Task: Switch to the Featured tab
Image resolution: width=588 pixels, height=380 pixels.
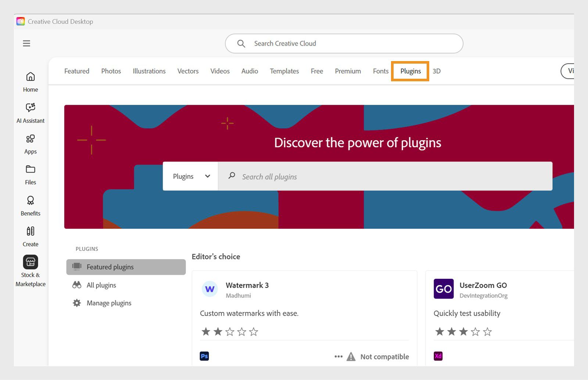Action: (77, 71)
